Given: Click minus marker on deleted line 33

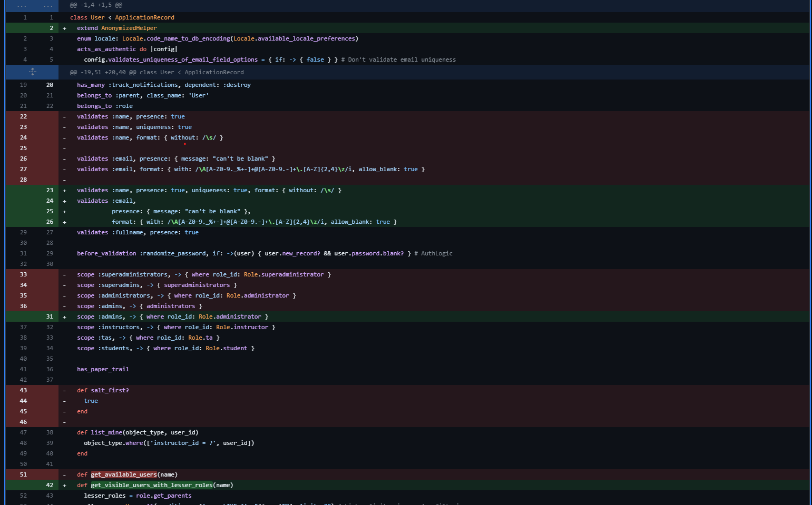Looking at the screenshot, I should pos(64,275).
